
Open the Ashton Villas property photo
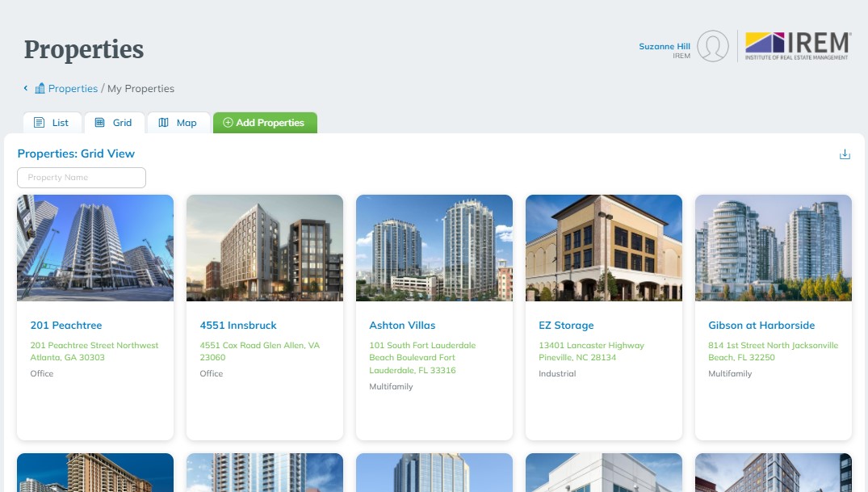click(x=434, y=248)
